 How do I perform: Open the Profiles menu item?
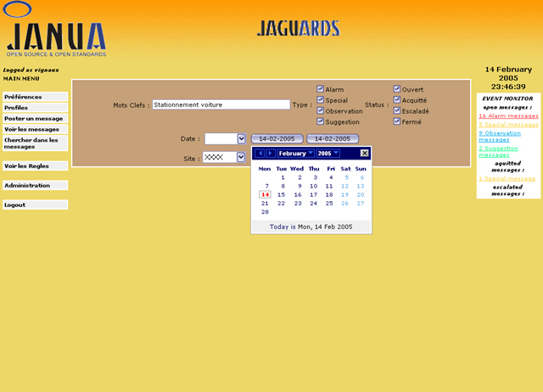coord(35,108)
